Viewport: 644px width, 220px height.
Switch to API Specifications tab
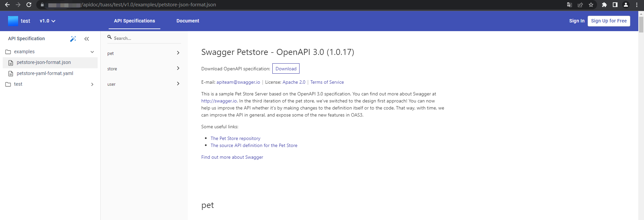click(135, 21)
